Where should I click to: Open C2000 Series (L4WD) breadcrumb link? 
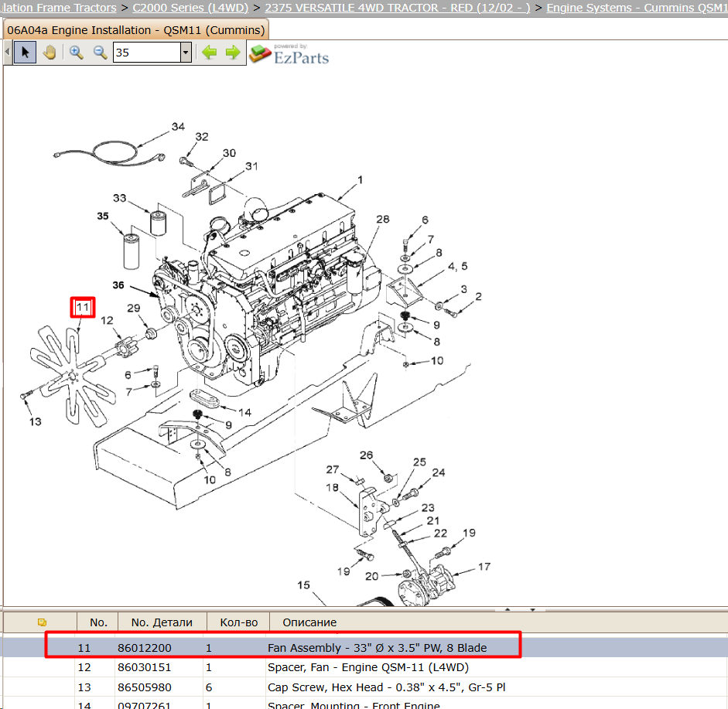[190, 8]
